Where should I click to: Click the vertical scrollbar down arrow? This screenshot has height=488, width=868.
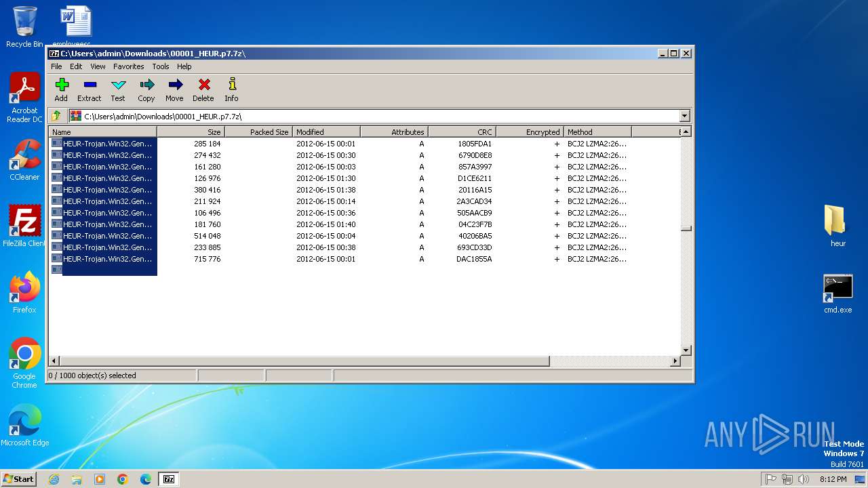point(686,350)
